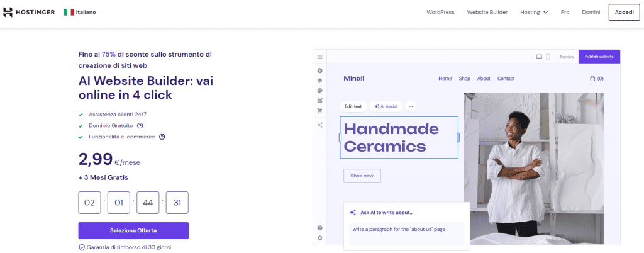644x253 pixels.
Task: Click the Seleziona Offerta button
Action: (x=133, y=230)
